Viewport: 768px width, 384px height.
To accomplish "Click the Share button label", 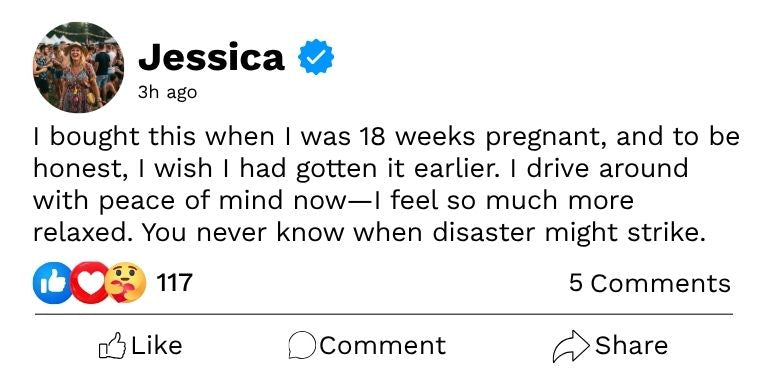I will [x=631, y=345].
